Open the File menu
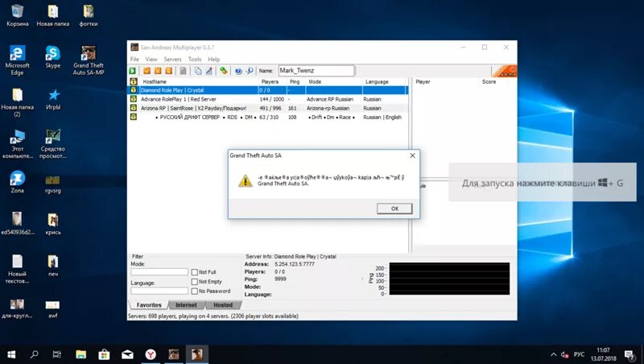644x364 pixels. [x=134, y=59]
